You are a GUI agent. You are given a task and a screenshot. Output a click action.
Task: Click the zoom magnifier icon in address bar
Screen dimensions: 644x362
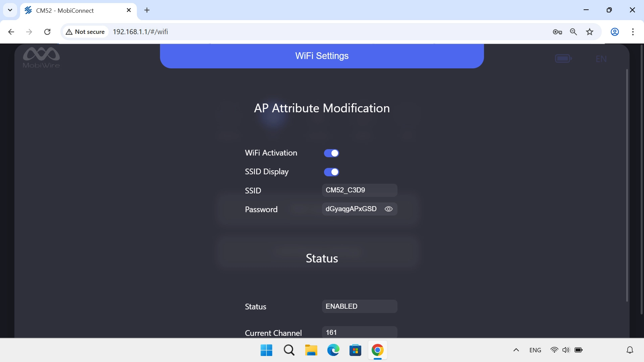coord(573,32)
